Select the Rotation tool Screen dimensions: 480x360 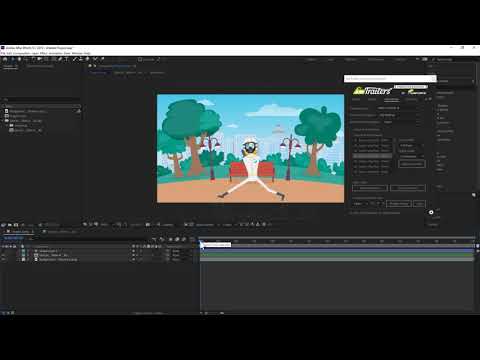(x=33, y=59)
